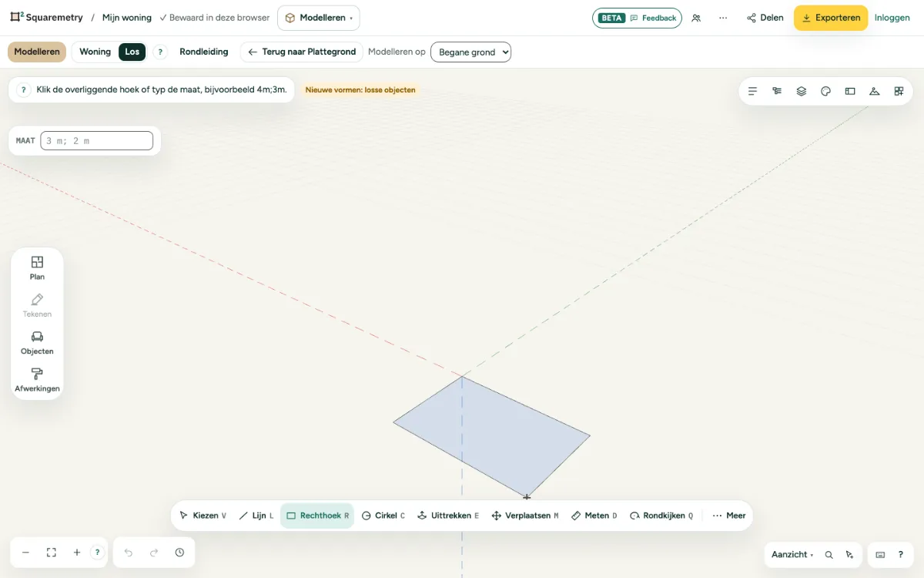924x578 pixels.
Task: Click the cursor-plus selection icon
Action: coord(849,555)
